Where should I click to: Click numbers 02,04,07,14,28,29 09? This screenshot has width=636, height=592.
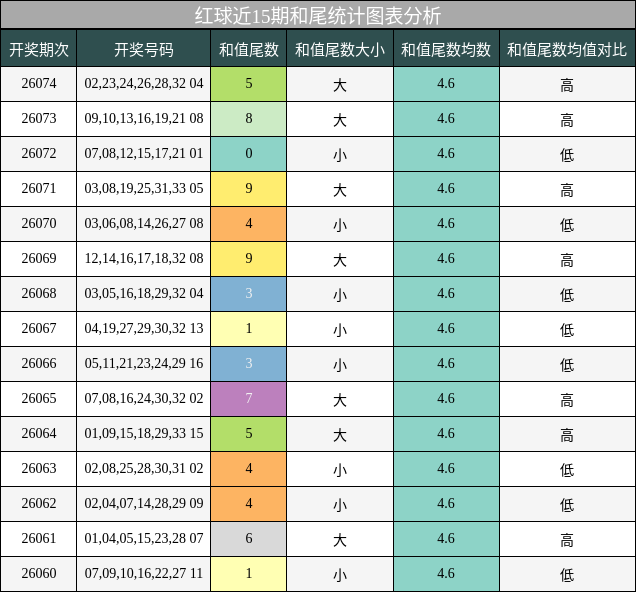point(144,503)
